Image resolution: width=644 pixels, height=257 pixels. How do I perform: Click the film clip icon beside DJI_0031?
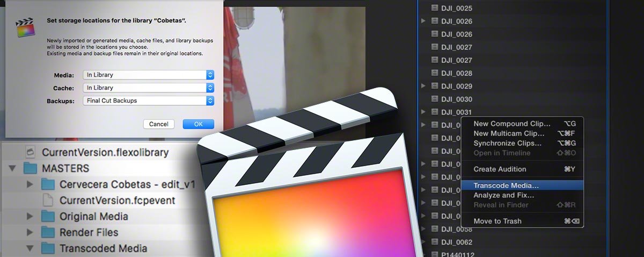click(x=435, y=112)
